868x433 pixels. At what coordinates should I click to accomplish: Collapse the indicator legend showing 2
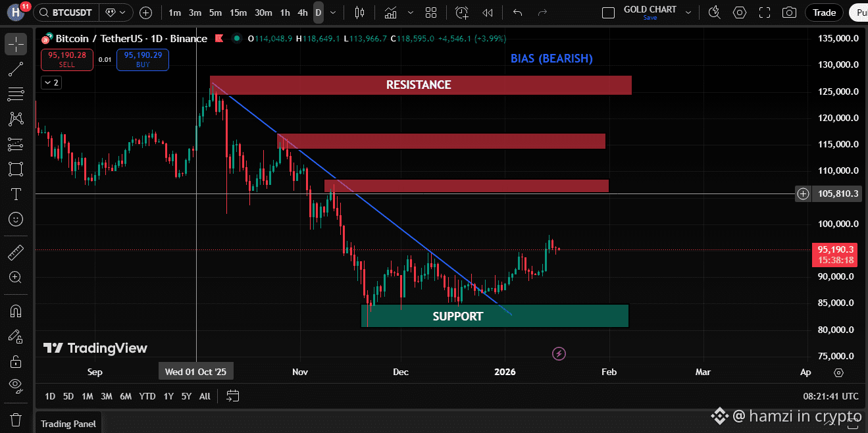click(x=50, y=82)
